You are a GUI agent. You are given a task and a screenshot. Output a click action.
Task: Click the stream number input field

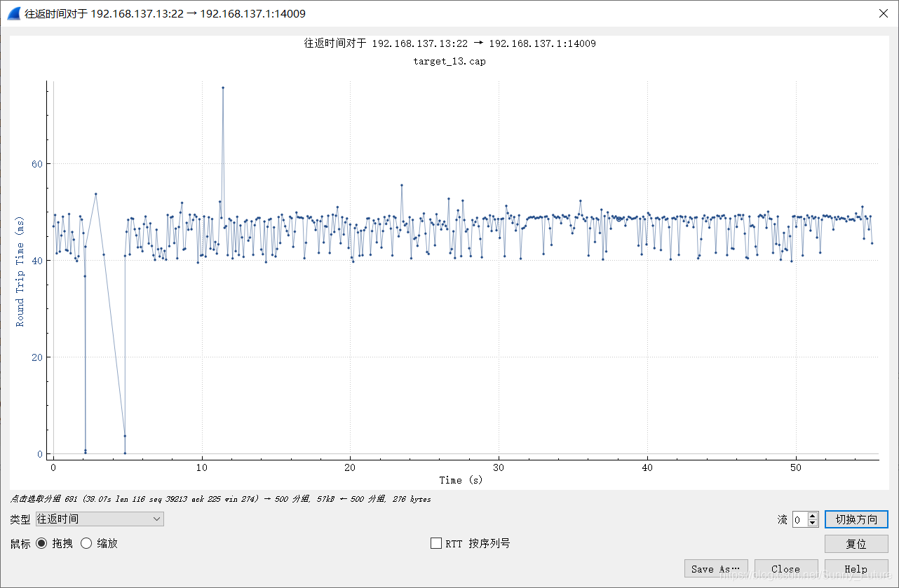[x=800, y=519]
